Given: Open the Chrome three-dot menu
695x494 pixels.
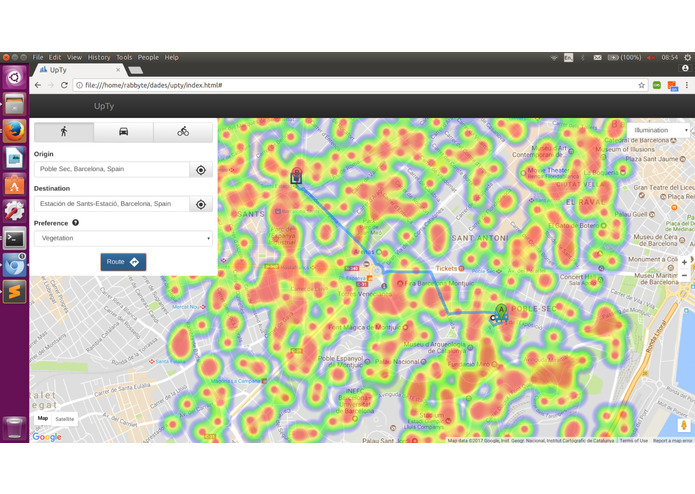Looking at the screenshot, I should click(687, 85).
